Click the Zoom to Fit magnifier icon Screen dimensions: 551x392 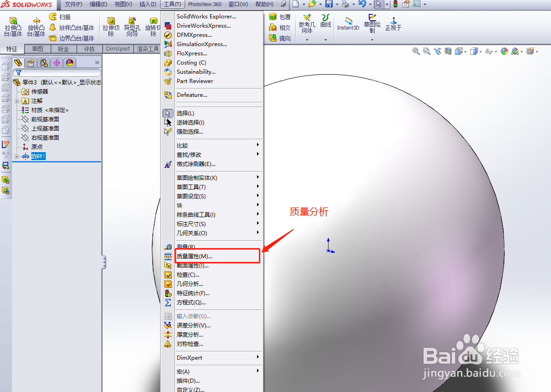416,51
